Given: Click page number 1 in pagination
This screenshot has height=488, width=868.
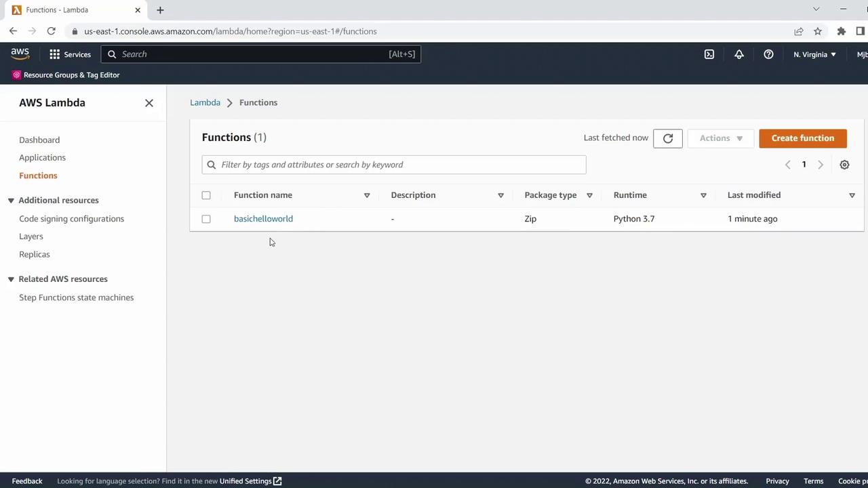Looking at the screenshot, I should (x=804, y=165).
